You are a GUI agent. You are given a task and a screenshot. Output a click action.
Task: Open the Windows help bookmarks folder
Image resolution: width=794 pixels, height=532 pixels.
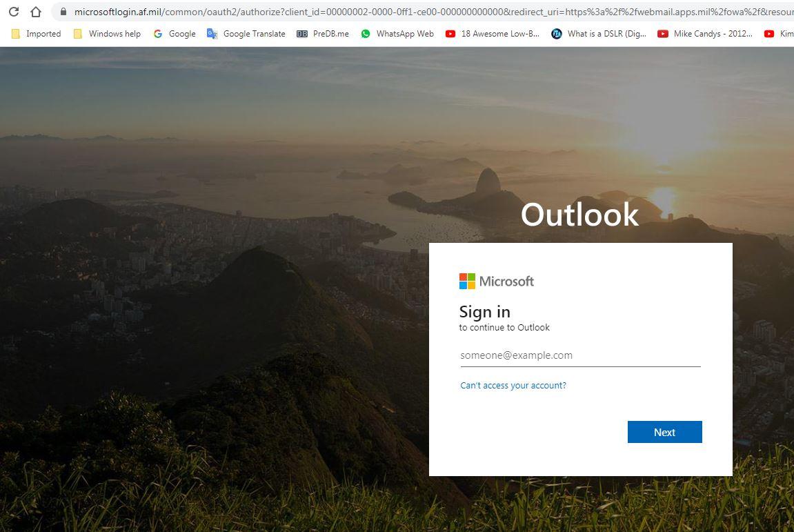[107, 33]
